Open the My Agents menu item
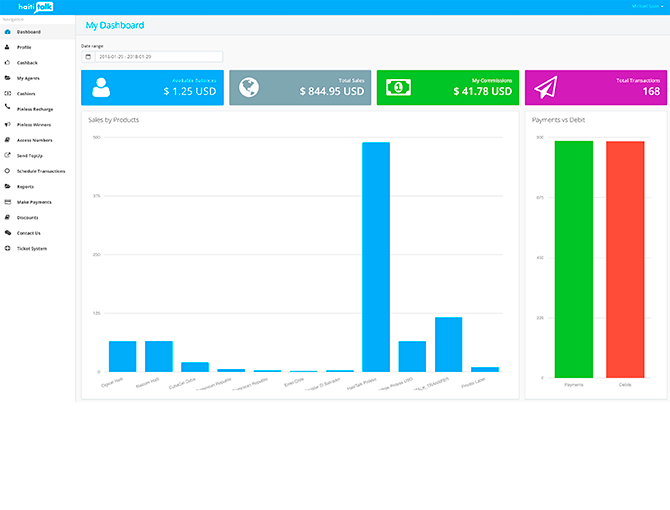670x510 pixels. (28, 78)
